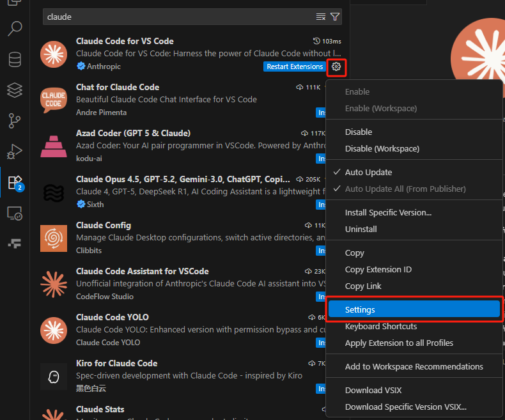Viewport: 505px width, 420px height.
Task: Open the Claude Opus 4.5, GPT-5.2 extension title
Action: tap(183, 179)
